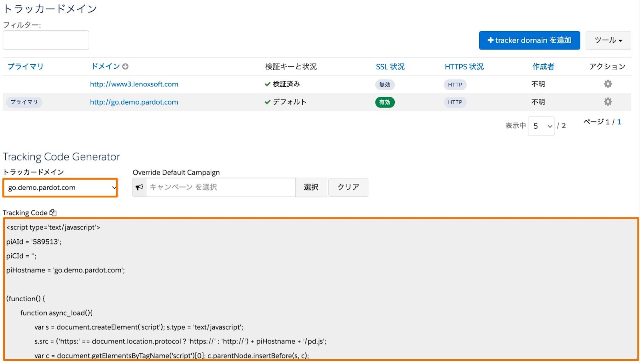640x364 pixels.
Task: Click HTTP badge in lenoxsoft row
Action: point(455,85)
